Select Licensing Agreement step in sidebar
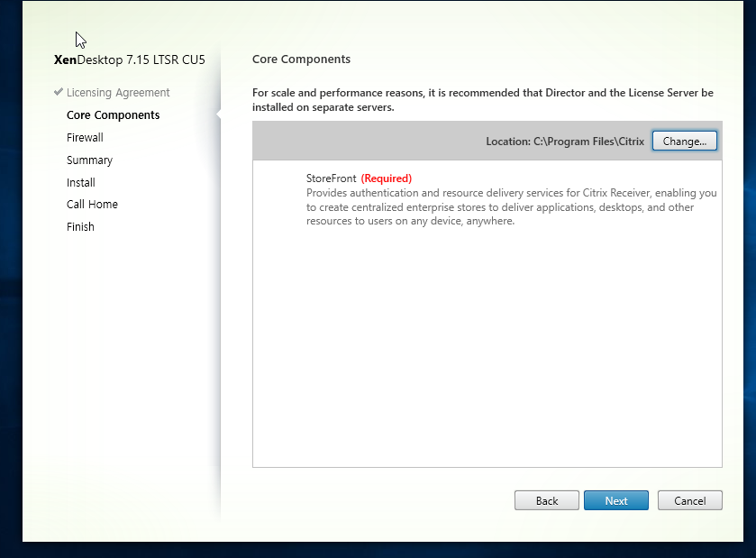 point(118,93)
